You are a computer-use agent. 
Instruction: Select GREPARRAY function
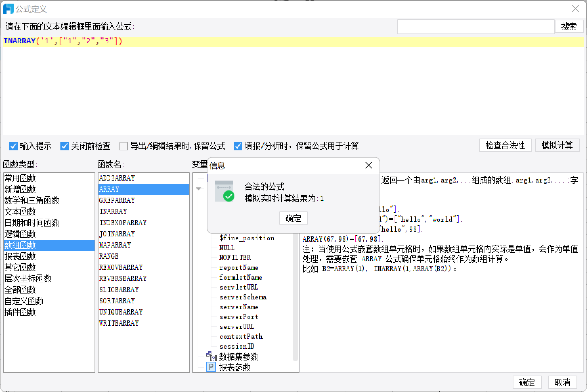click(143, 201)
